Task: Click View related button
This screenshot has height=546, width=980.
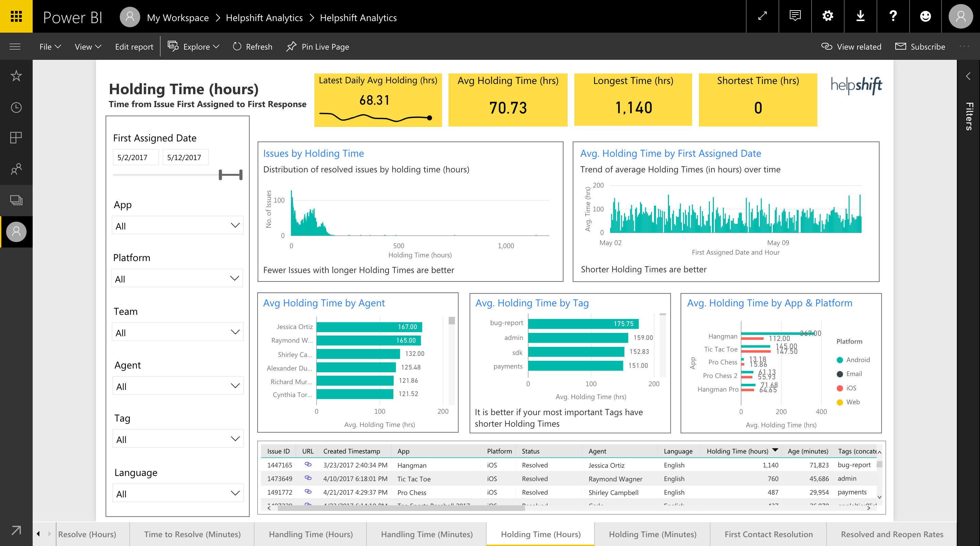Action: tap(851, 47)
